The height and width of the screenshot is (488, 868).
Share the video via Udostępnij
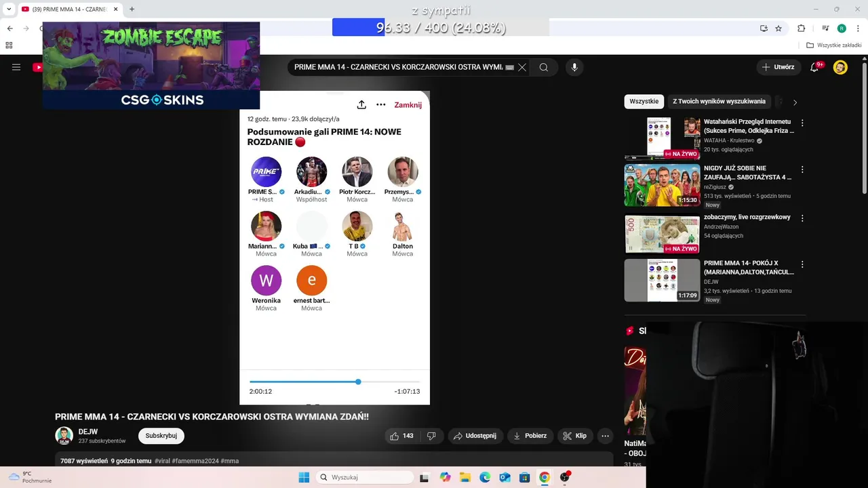coord(475,436)
